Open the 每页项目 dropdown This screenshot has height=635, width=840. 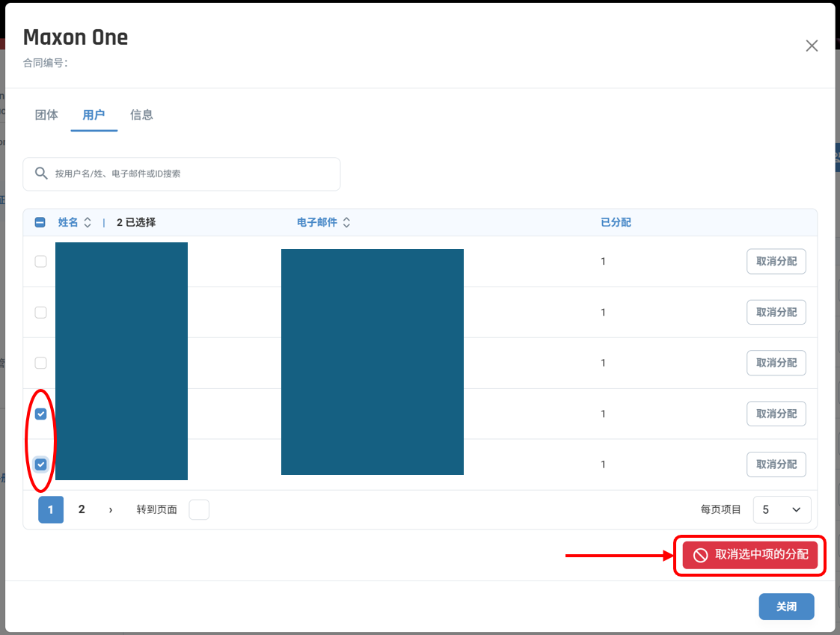(x=782, y=509)
